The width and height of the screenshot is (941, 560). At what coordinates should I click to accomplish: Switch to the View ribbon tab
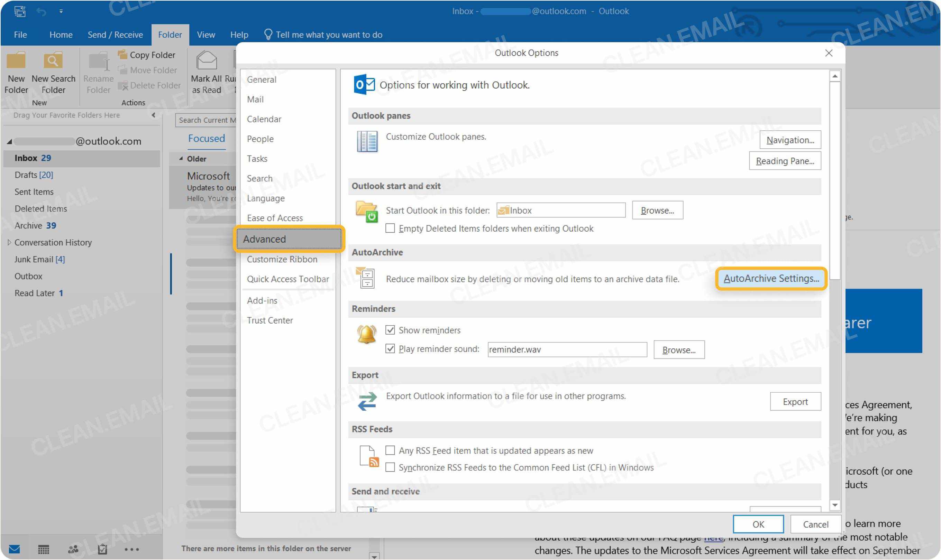pyautogui.click(x=205, y=34)
